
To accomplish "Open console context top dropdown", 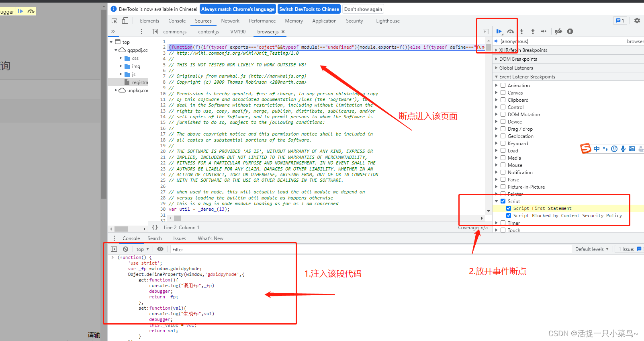I will coord(143,249).
